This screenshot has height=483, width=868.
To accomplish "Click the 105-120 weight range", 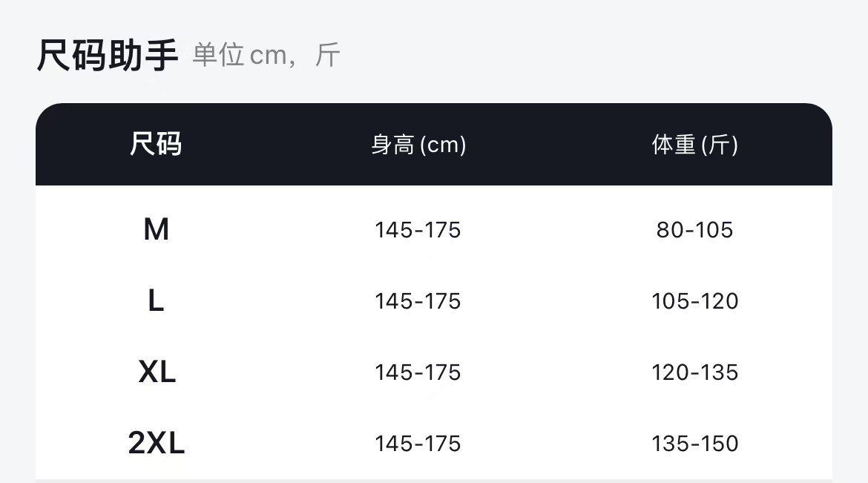I will click(x=694, y=301).
